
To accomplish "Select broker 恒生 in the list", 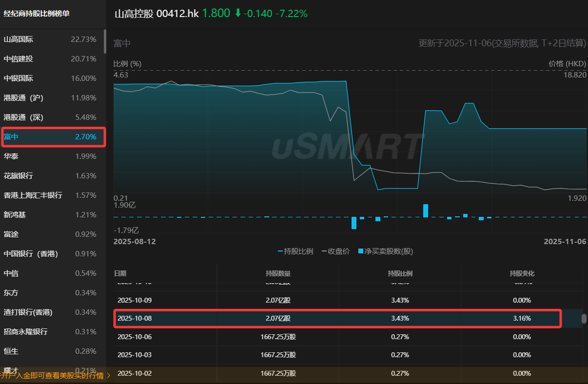I will [53, 351].
